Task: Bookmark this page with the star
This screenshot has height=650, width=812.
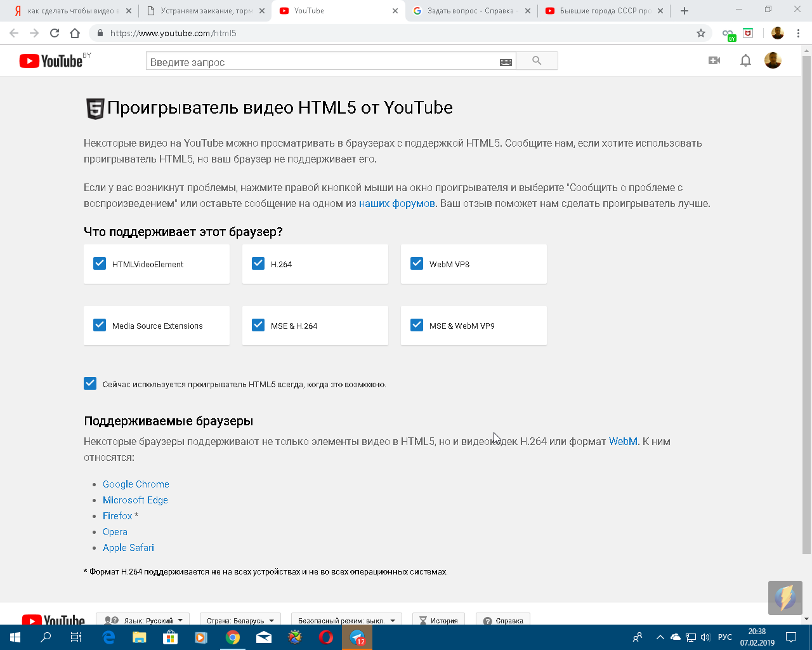Action: (x=701, y=33)
